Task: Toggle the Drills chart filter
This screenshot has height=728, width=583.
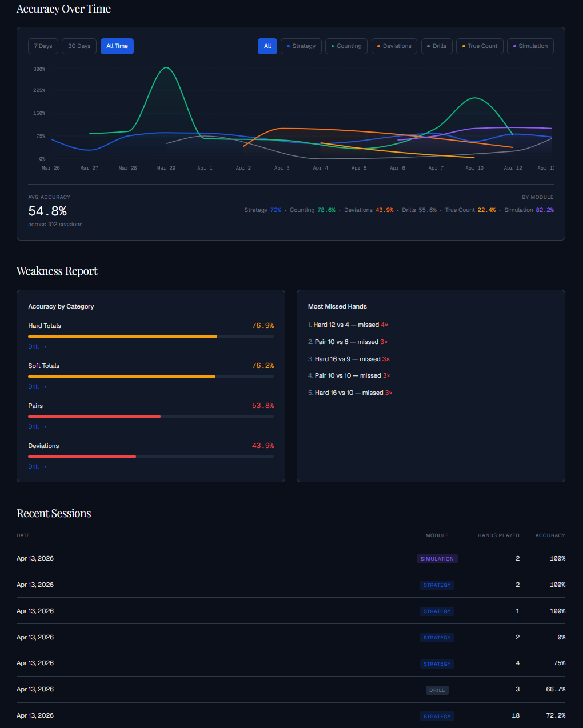Action: pyautogui.click(x=437, y=46)
